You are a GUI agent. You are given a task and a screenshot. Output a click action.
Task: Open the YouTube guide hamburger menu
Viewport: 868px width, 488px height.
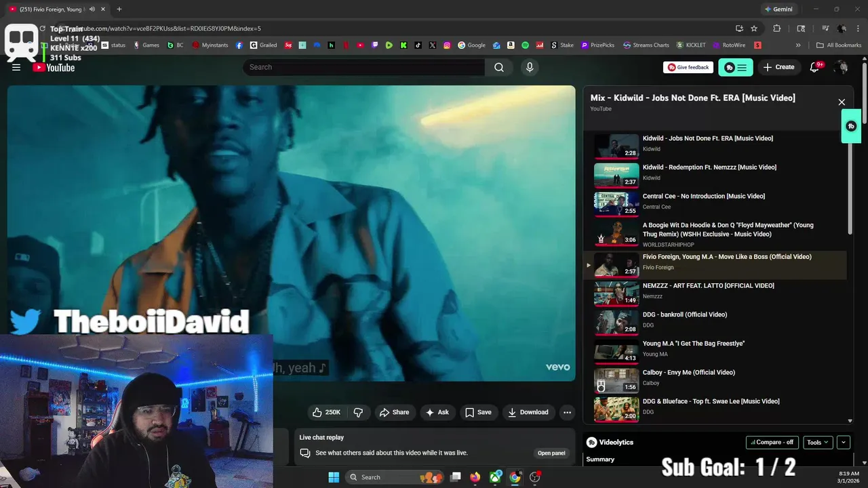click(x=16, y=67)
